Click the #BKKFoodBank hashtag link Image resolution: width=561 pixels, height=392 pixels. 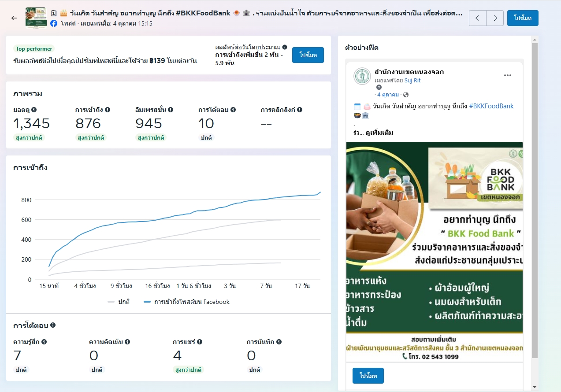tap(491, 106)
